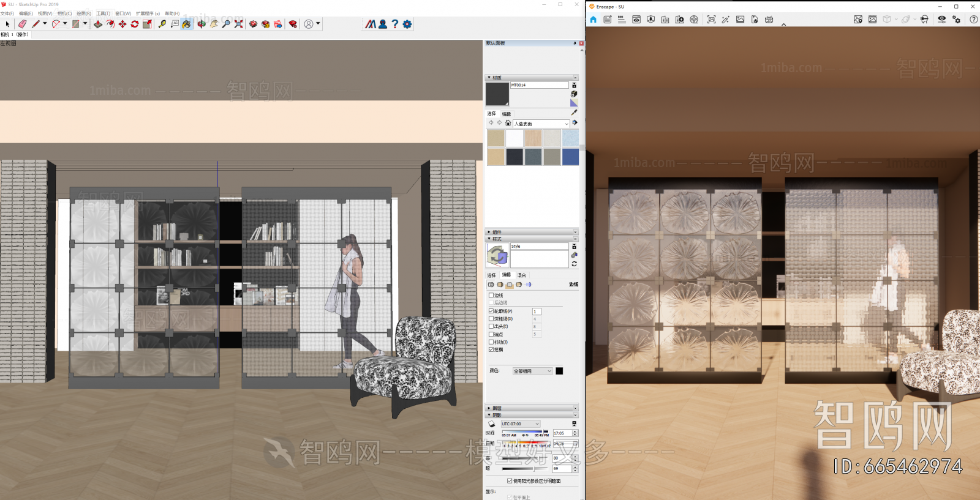Open the 文件(F) menu
Viewport: 980px width, 500px height.
[7, 13]
